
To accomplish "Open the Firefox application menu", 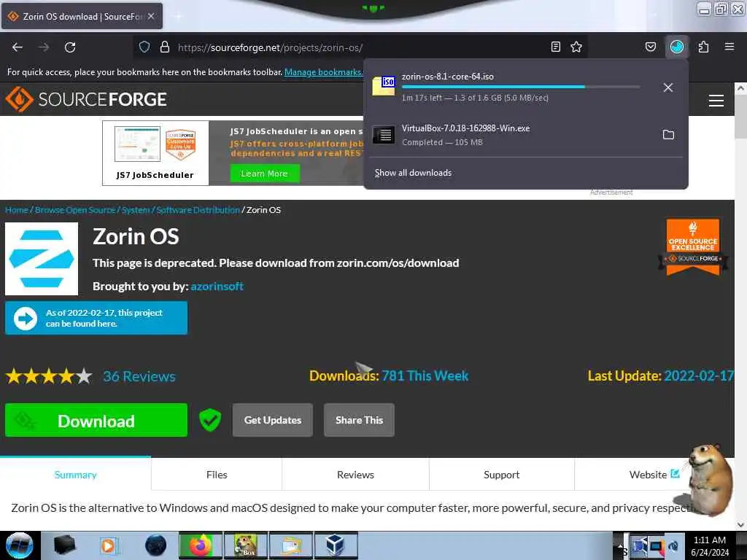I will click(x=729, y=47).
